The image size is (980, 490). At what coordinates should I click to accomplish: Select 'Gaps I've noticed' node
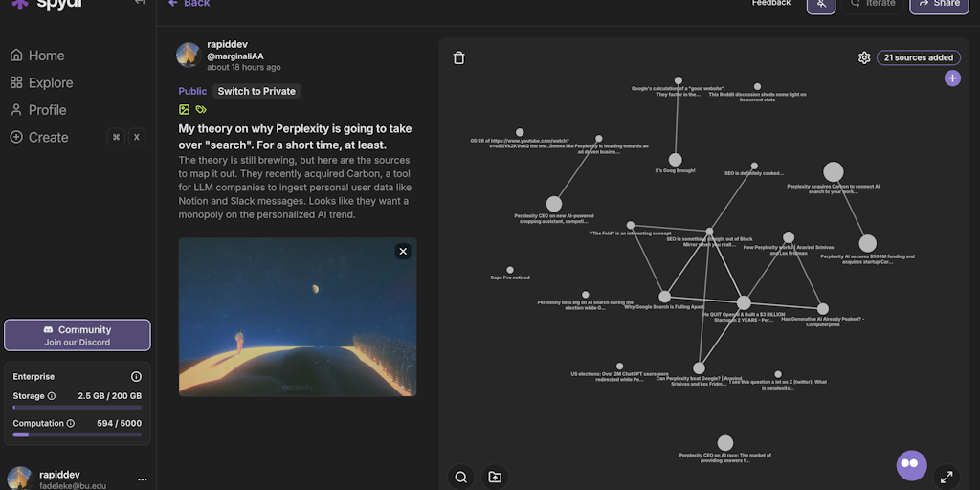click(x=510, y=270)
